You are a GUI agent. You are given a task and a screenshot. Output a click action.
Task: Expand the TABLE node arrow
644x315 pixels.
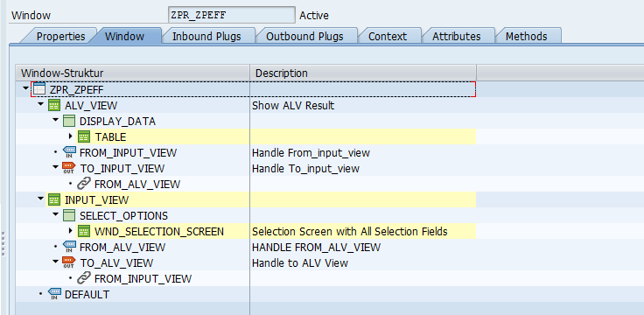(71, 136)
